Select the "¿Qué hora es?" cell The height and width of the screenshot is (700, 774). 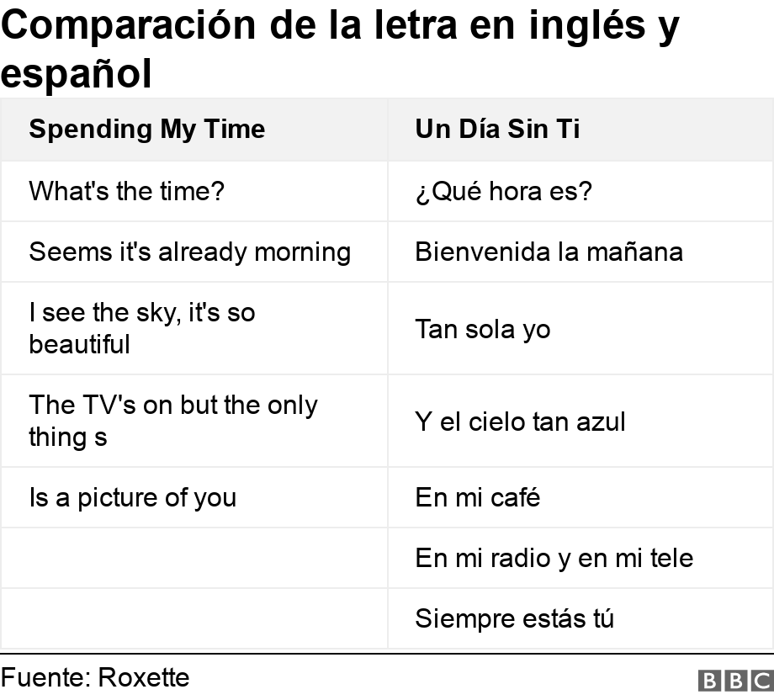503,192
